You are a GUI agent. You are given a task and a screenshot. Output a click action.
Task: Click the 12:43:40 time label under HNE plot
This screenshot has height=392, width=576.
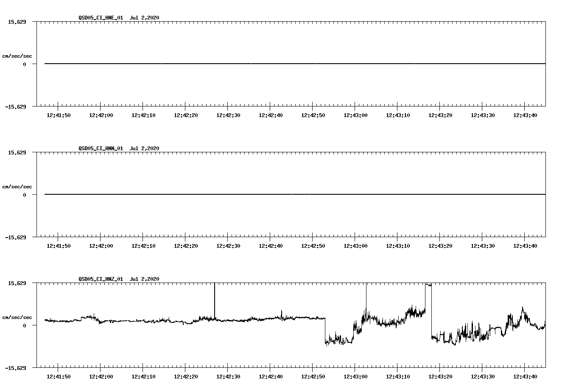(525, 115)
